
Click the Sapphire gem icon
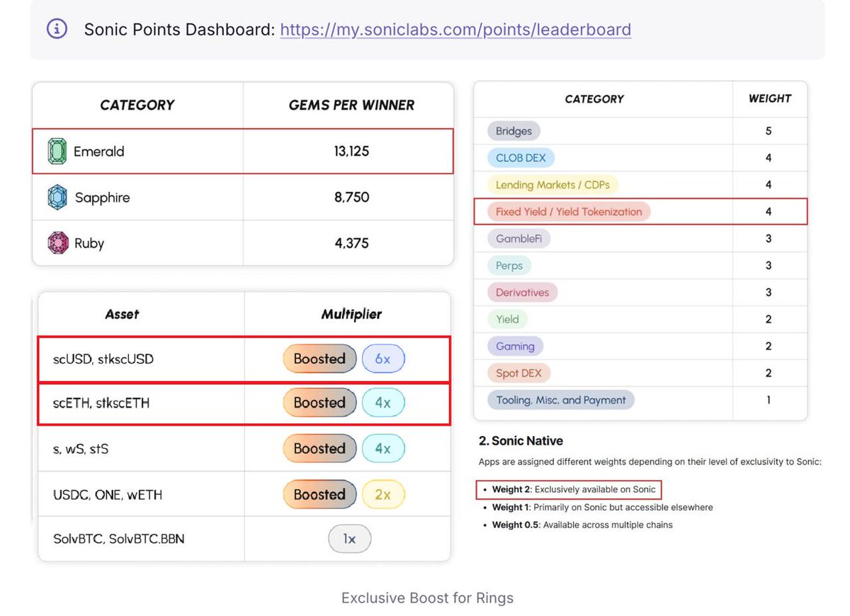coord(57,198)
